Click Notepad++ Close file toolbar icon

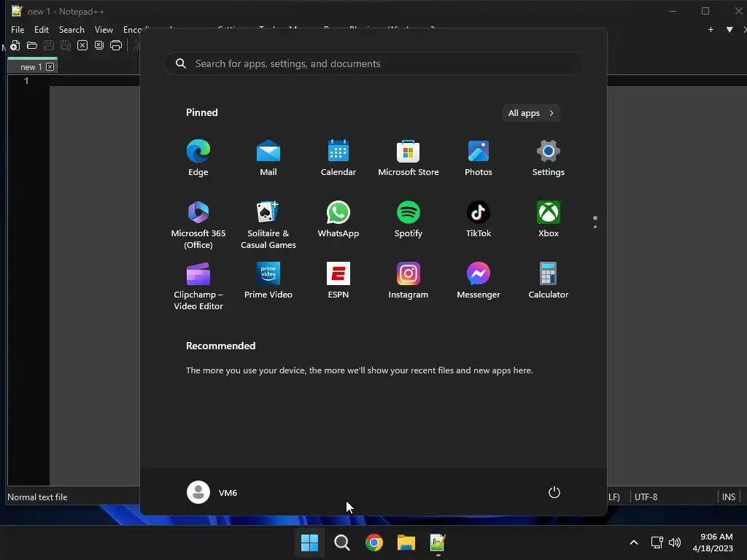(82, 45)
